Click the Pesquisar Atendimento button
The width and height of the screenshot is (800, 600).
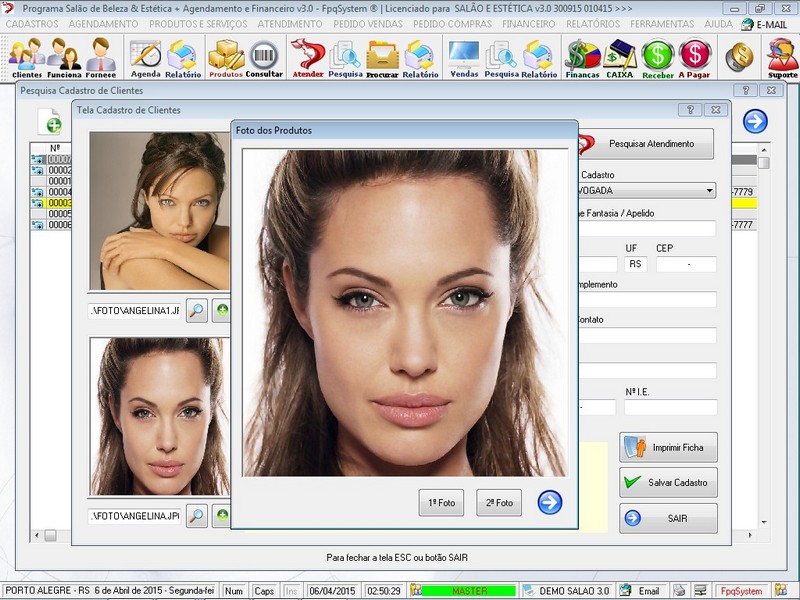click(x=646, y=144)
